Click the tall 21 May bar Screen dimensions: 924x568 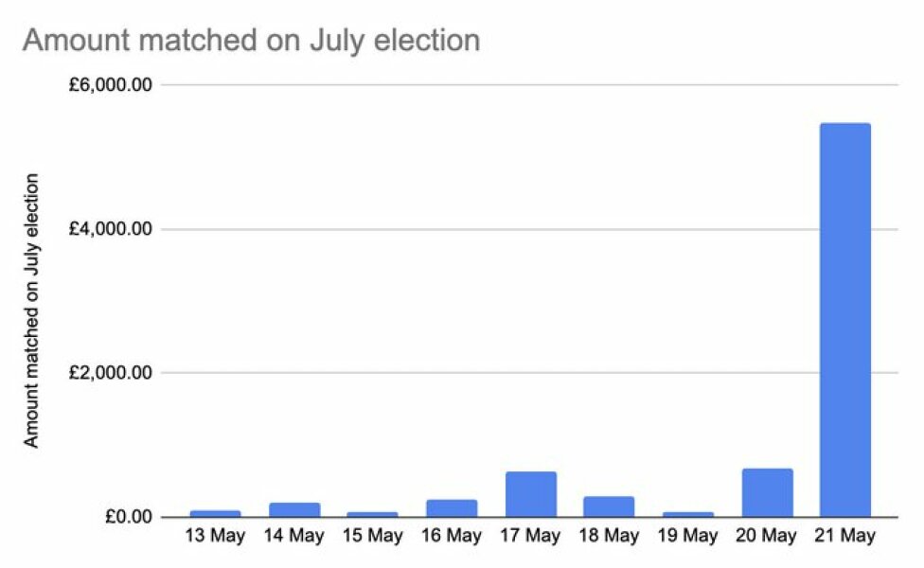(x=844, y=320)
